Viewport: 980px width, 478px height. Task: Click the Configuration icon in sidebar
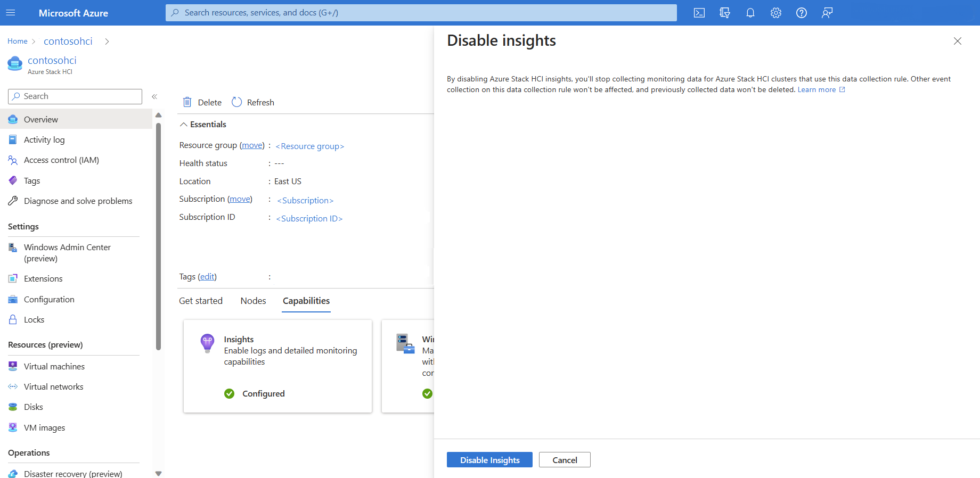(x=13, y=299)
